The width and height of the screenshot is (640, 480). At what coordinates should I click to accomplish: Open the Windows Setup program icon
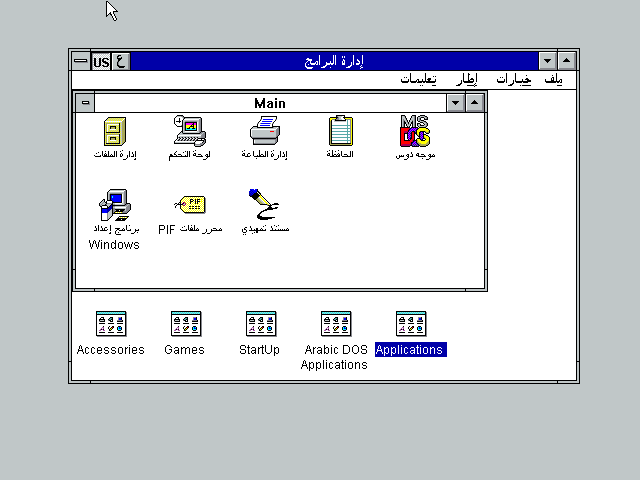tap(115, 205)
